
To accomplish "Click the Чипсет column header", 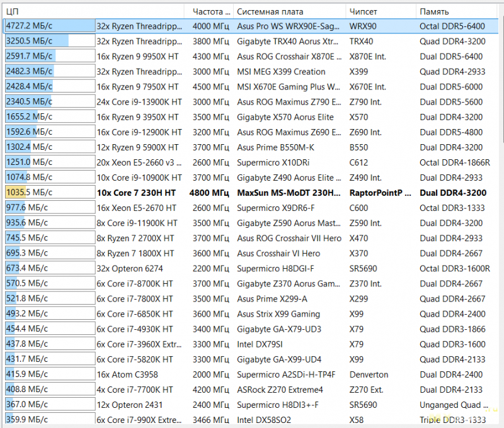I will [381, 11].
